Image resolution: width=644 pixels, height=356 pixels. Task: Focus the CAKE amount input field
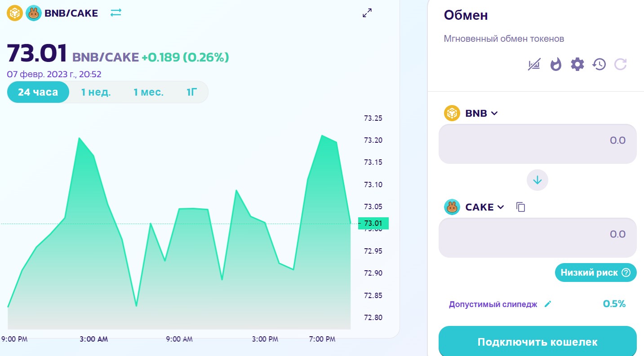tap(537, 237)
